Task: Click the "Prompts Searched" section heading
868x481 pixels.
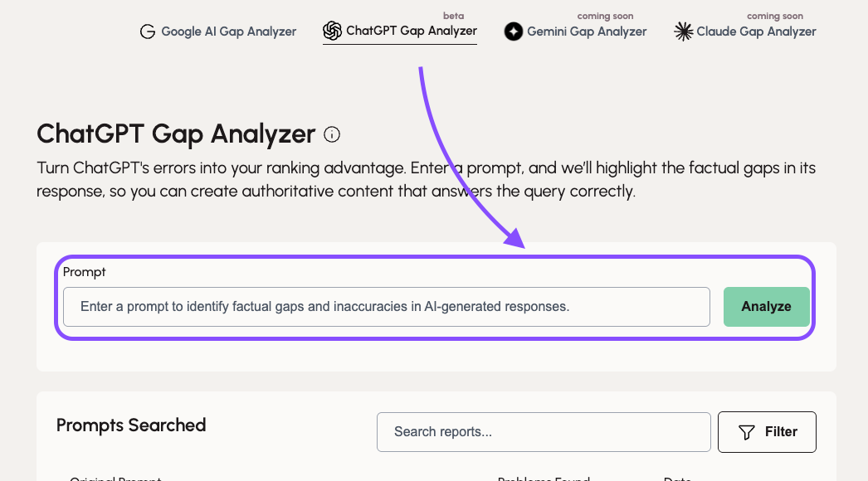Action: pyautogui.click(x=130, y=425)
